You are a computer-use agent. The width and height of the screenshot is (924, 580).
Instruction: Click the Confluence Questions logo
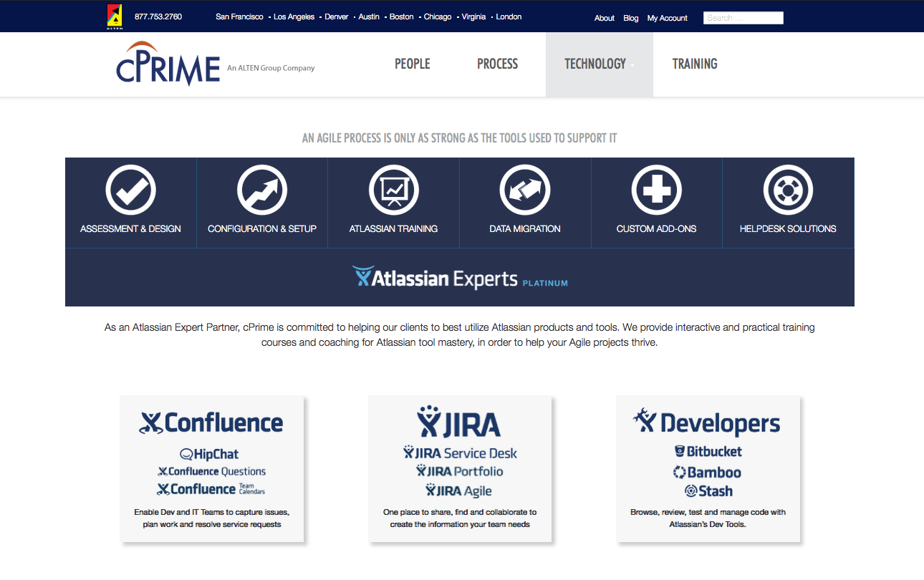[212, 471]
